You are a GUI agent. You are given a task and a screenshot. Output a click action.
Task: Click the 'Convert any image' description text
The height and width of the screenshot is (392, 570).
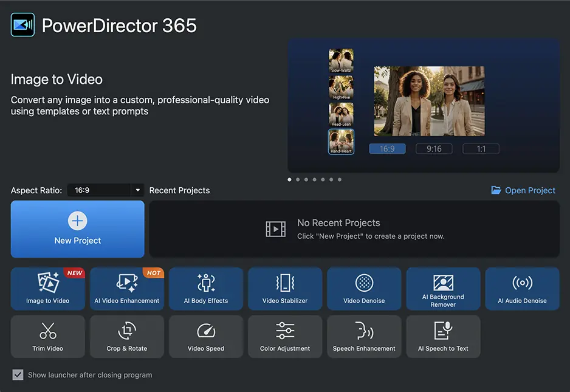(x=140, y=106)
